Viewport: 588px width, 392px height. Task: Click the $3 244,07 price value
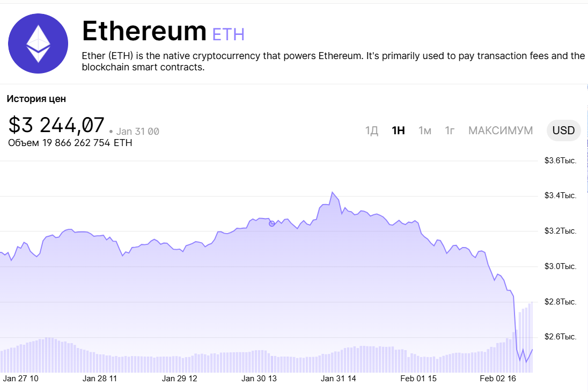point(56,125)
